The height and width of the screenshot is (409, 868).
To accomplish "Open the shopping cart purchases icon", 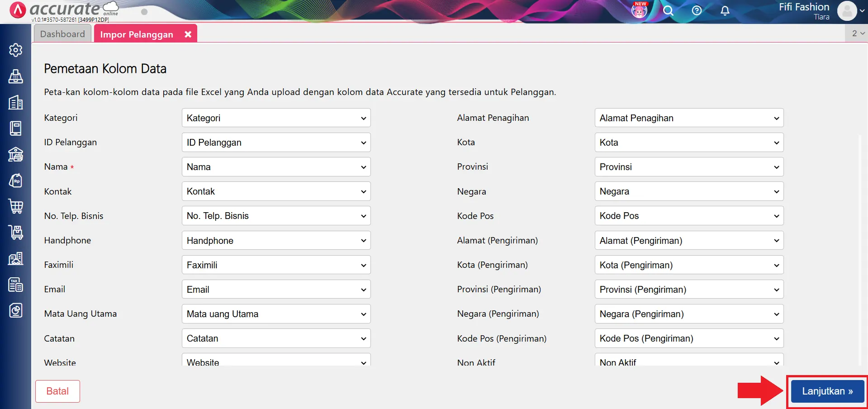I will 16,206.
